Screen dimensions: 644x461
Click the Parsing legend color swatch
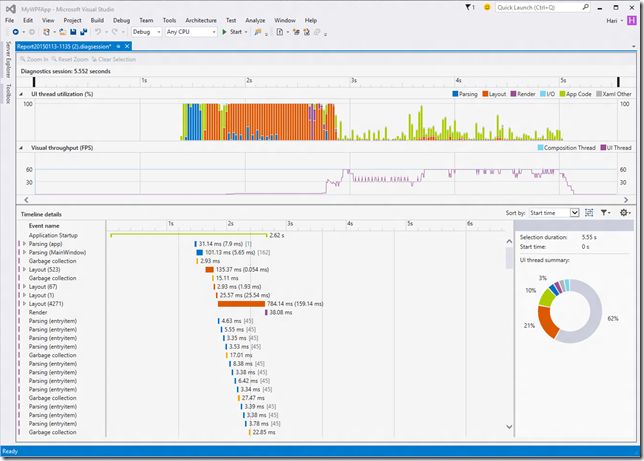click(x=455, y=94)
